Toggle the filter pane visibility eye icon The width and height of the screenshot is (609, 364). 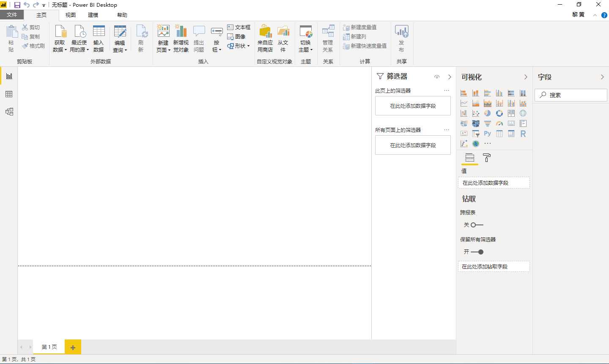(x=437, y=77)
